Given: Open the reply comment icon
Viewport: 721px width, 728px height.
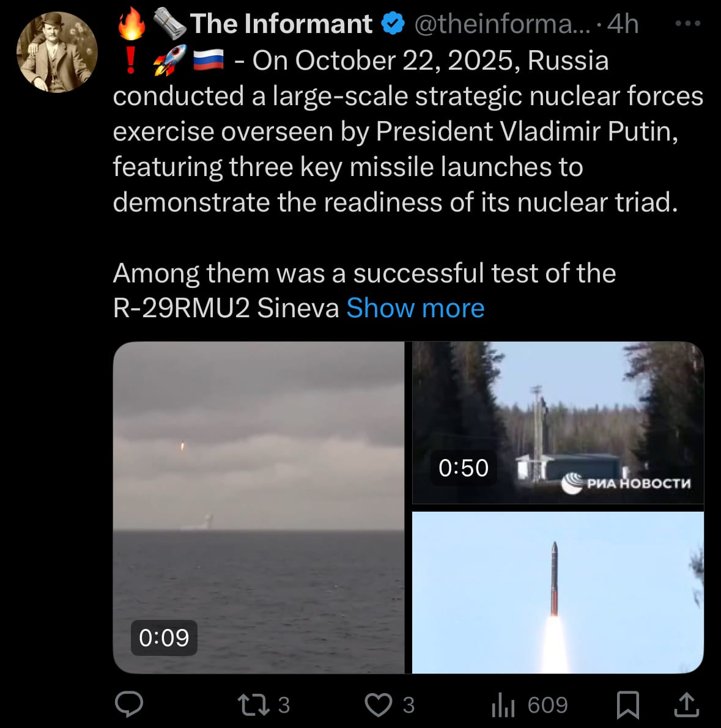Looking at the screenshot, I should tap(129, 704).
